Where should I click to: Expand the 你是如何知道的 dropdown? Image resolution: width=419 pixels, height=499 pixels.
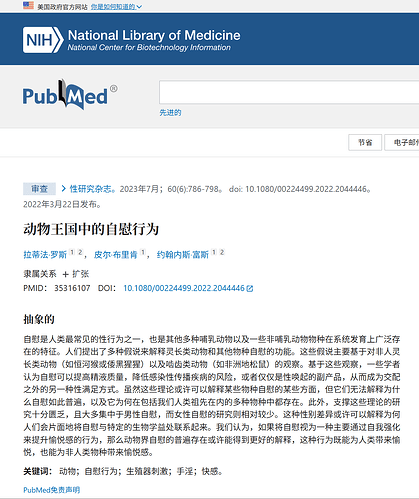pos(116,7)
